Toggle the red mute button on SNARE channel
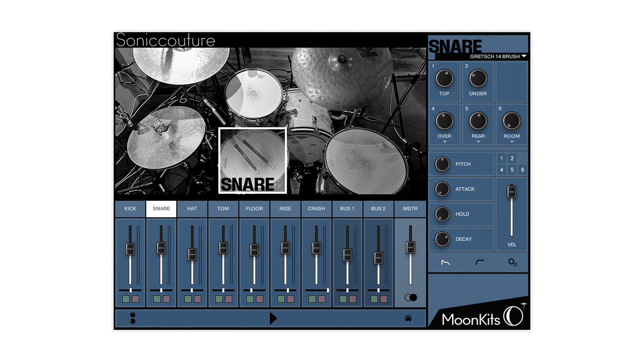 click(x=166, y=299)
